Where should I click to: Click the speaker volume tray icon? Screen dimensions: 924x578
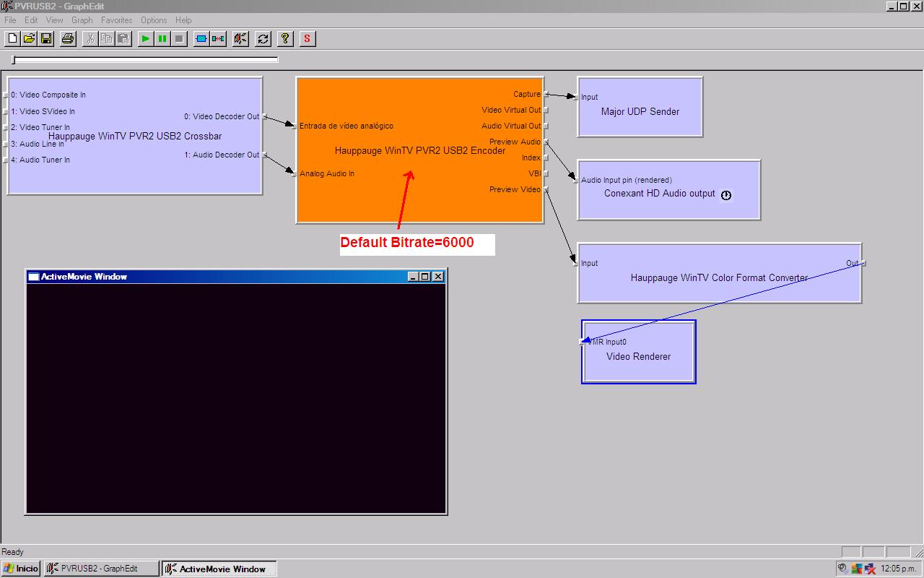point(842,569)
